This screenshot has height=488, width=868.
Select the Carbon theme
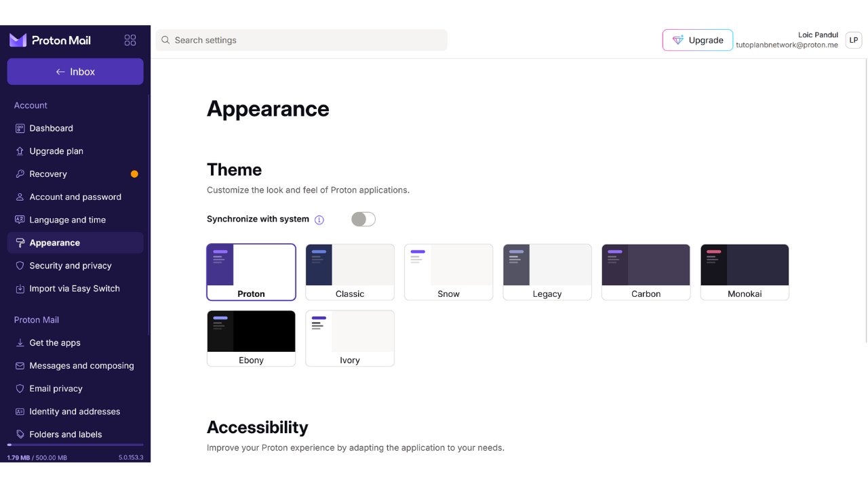click(x=646, y=272)
